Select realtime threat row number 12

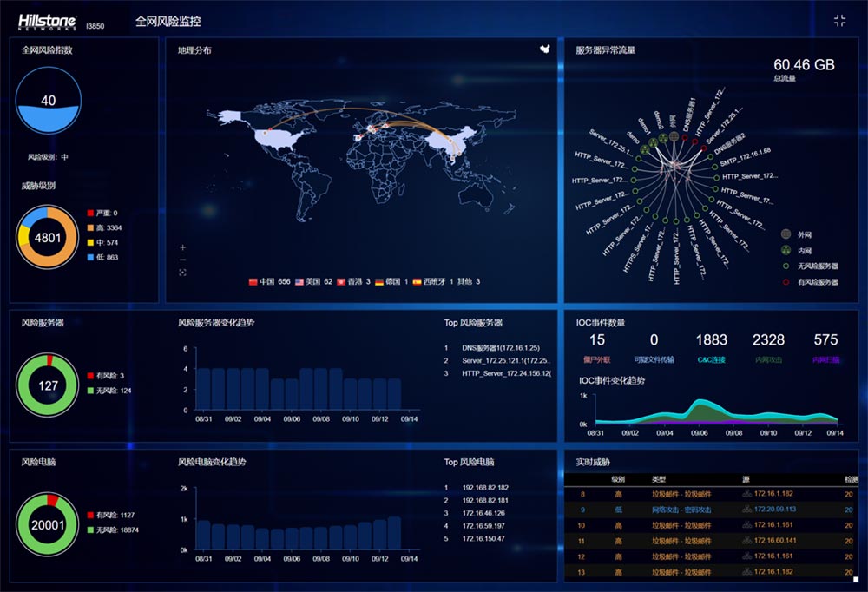(x=712, y=556)
